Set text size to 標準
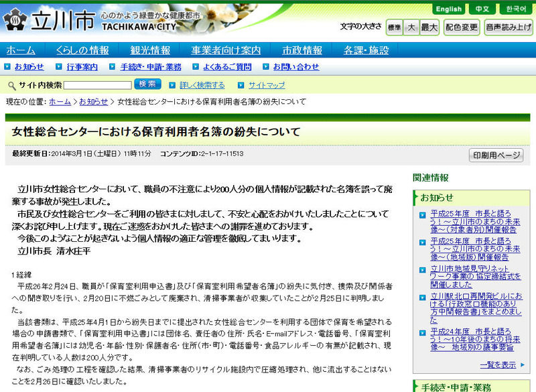 [x=395, y=27]
